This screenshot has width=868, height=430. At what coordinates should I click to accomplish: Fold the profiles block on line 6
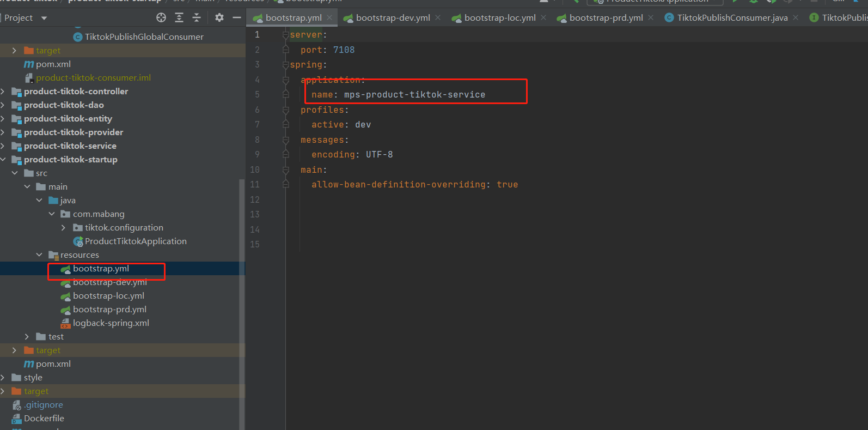click(x=285, y=110)
